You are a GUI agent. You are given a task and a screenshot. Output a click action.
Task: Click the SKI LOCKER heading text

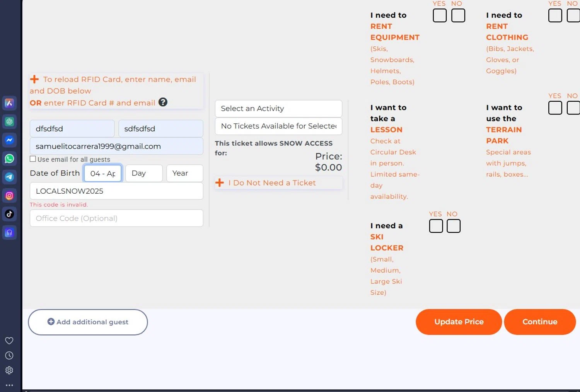click(387, 242)
